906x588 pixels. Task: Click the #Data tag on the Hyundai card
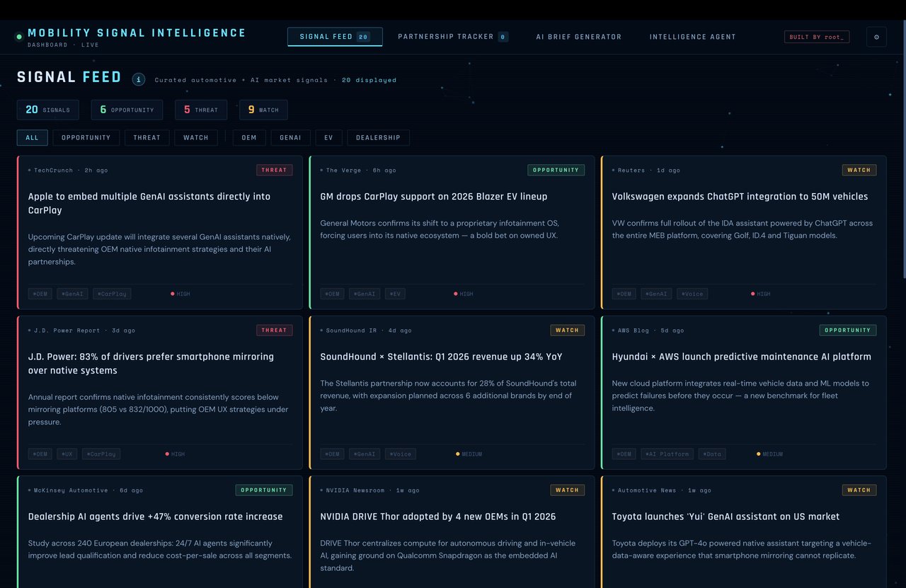click(712, 454)
